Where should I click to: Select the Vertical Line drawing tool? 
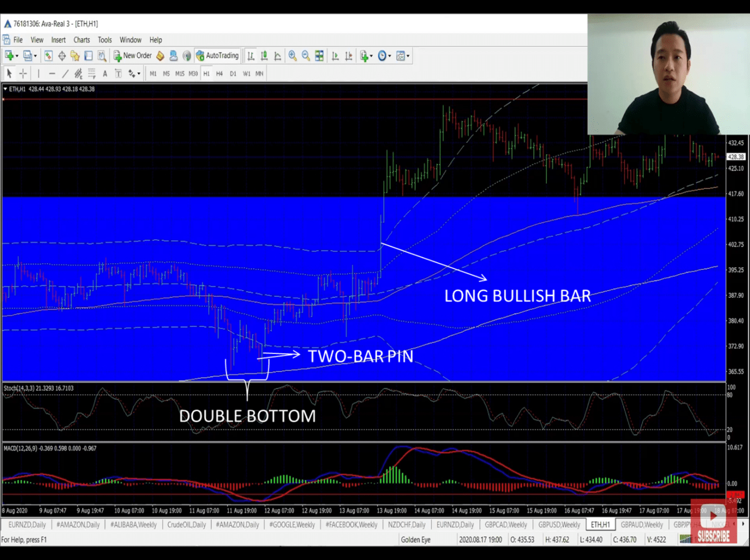pos(39,73)
